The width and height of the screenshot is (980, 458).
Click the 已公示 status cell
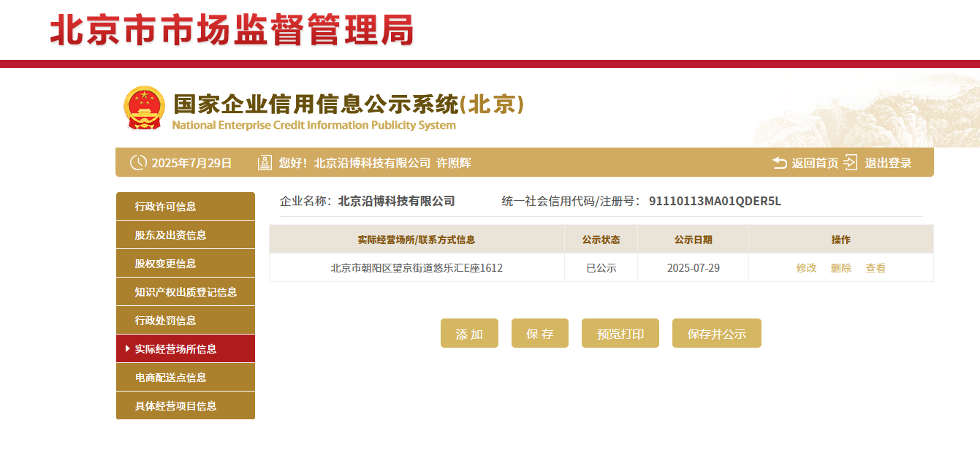[x=601, y=268]
